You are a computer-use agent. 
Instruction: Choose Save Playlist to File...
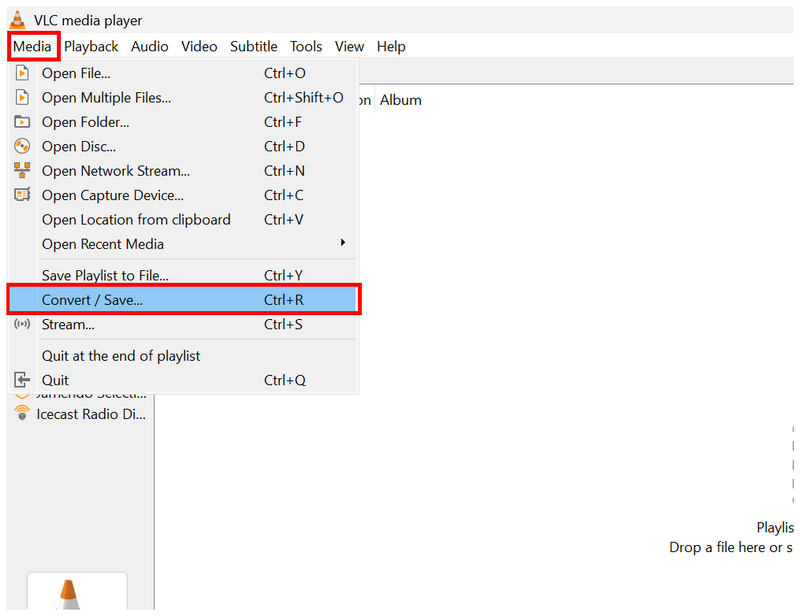click(x=184, y=275)
